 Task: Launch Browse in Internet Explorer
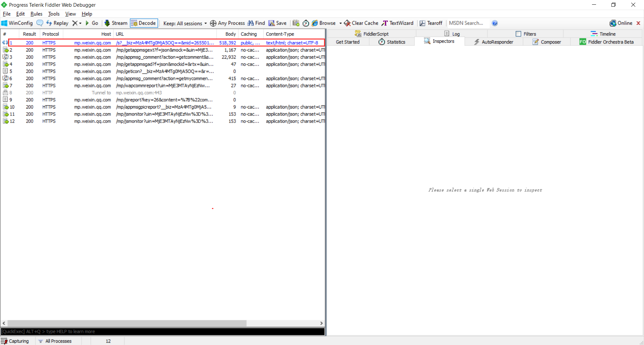click(324, 23)
